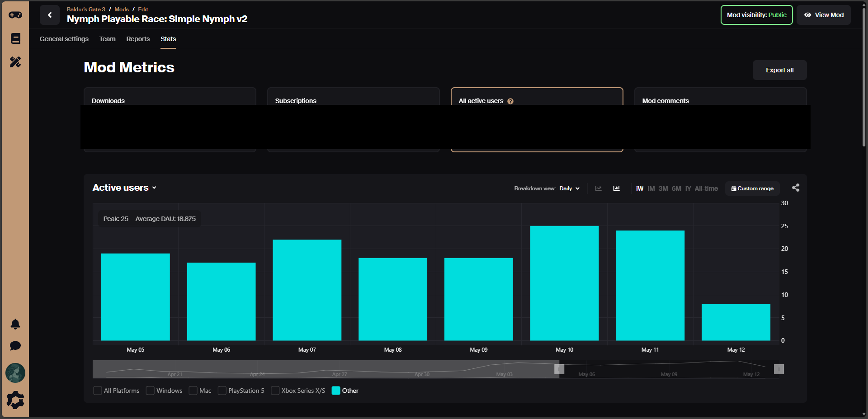The width and height of the screenshot is (868, 419).
Task: Open Baldur's Gate 3 breadcrumb link
Action: point(86,9)
